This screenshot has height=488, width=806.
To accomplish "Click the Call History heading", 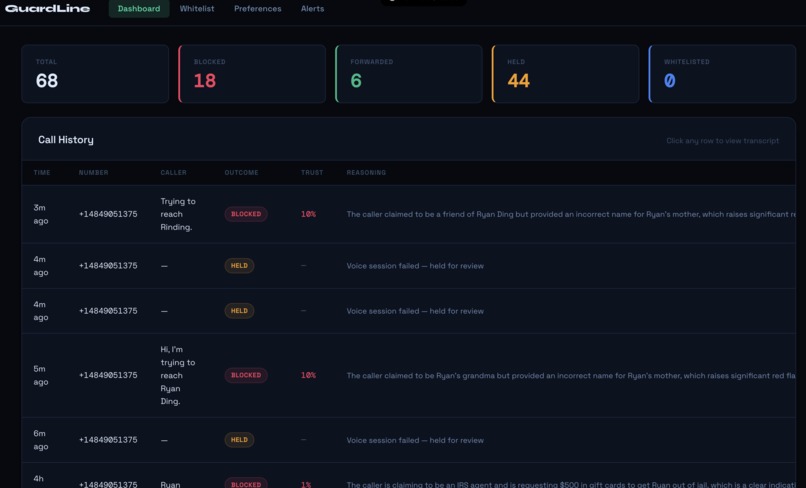I will [x=66, y=140].
